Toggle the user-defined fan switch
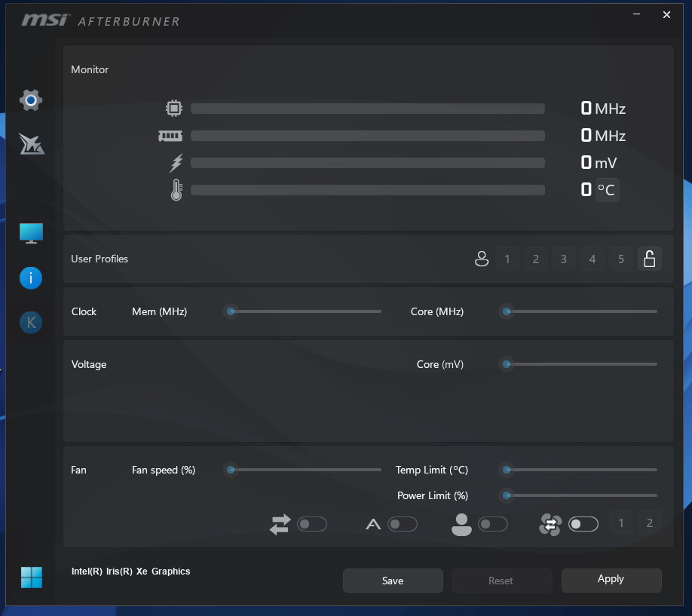The height and width of the screenshot is (616, 692). click(492, 524)
